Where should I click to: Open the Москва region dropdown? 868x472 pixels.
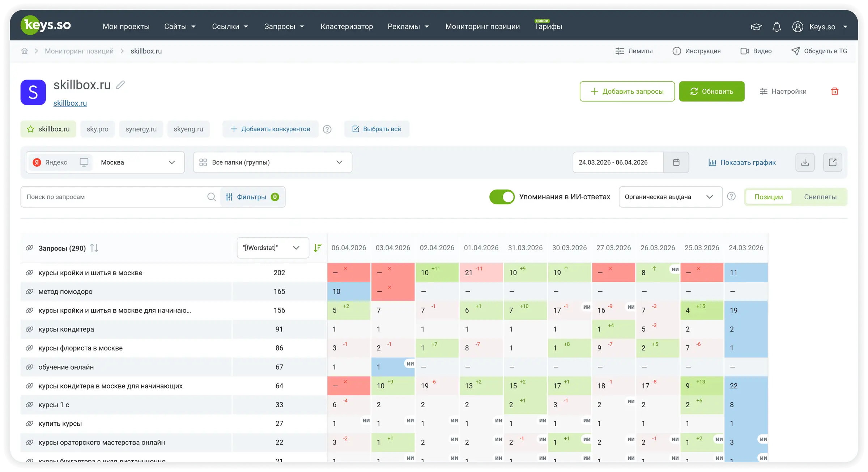[x=138, y=162]
